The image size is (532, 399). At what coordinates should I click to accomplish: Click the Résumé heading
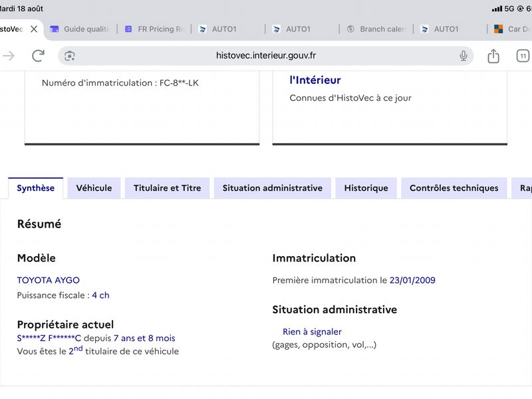(39, 224)
